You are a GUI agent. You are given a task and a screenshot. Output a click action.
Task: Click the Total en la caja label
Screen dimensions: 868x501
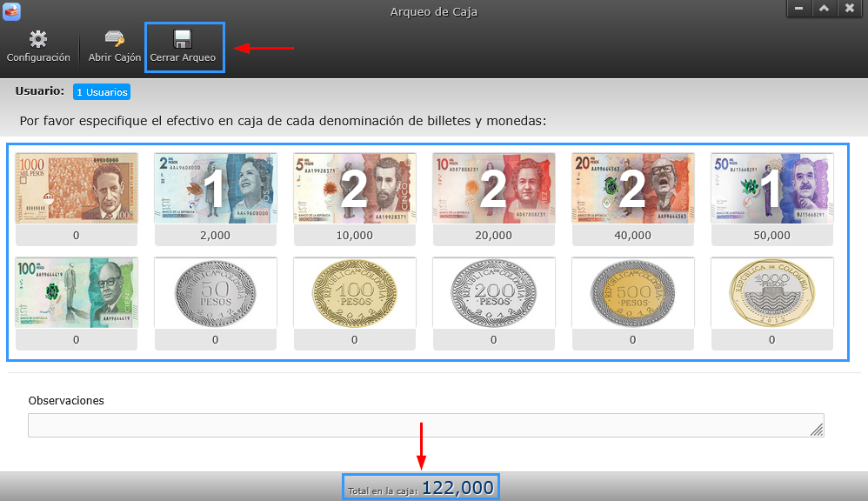[x=383, y=491]
